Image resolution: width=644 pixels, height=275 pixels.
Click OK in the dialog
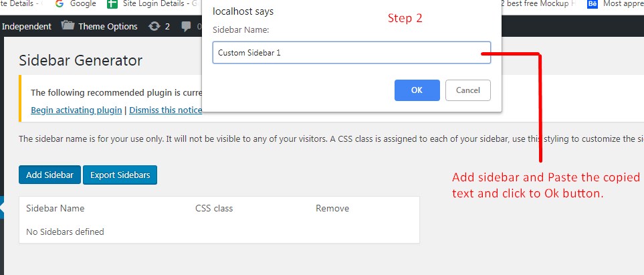point(417,90)
